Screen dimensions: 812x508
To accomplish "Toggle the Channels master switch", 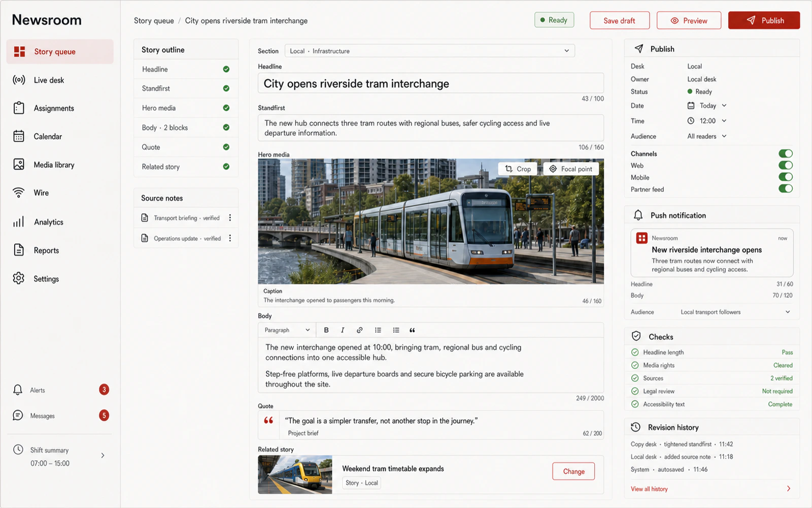I will click(786, 153).
